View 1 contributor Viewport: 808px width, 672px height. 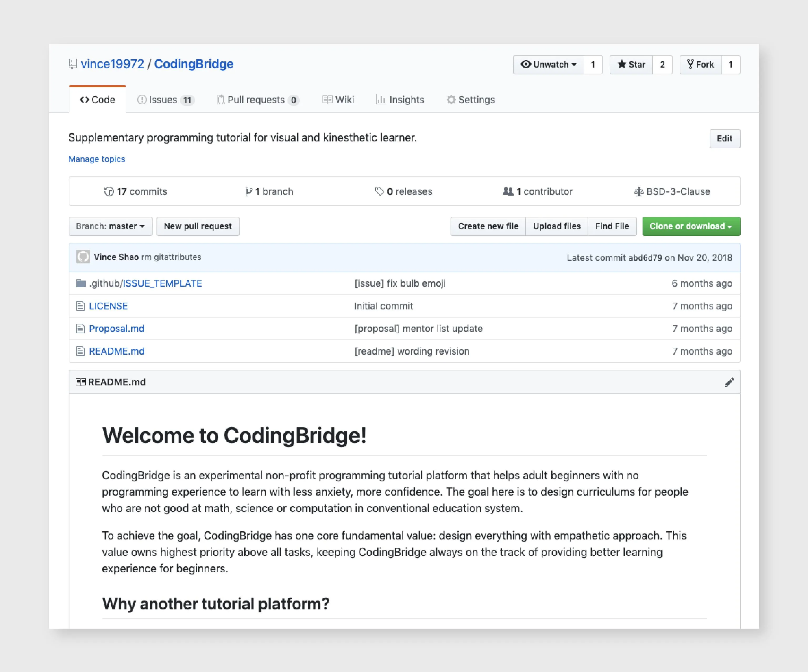tap(538, 192)
